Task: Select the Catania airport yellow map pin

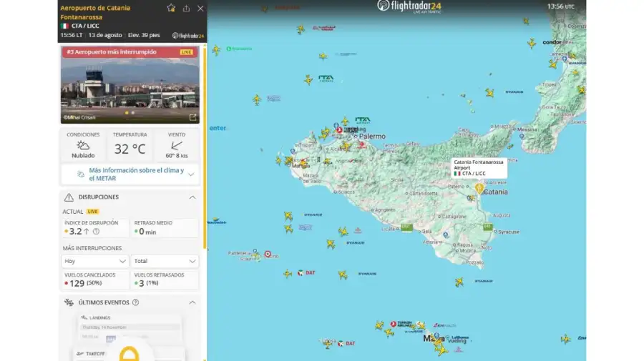Action: point(479,188)
